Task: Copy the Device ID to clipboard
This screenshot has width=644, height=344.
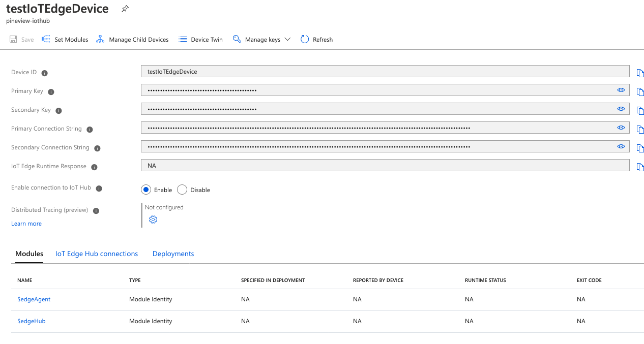Action: coord(640,73)
